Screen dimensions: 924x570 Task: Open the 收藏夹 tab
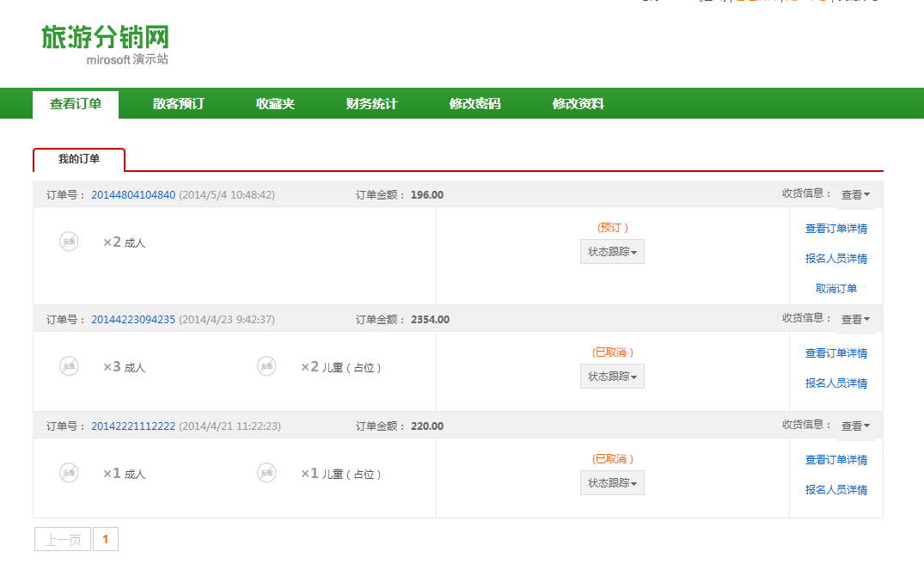point(275,104)
